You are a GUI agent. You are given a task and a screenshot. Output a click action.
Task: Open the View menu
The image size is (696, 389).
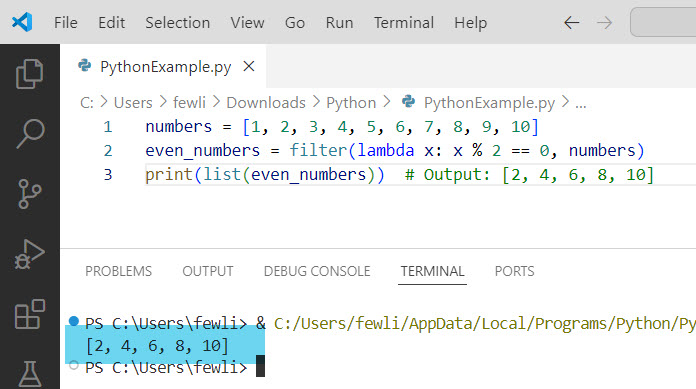247,23
